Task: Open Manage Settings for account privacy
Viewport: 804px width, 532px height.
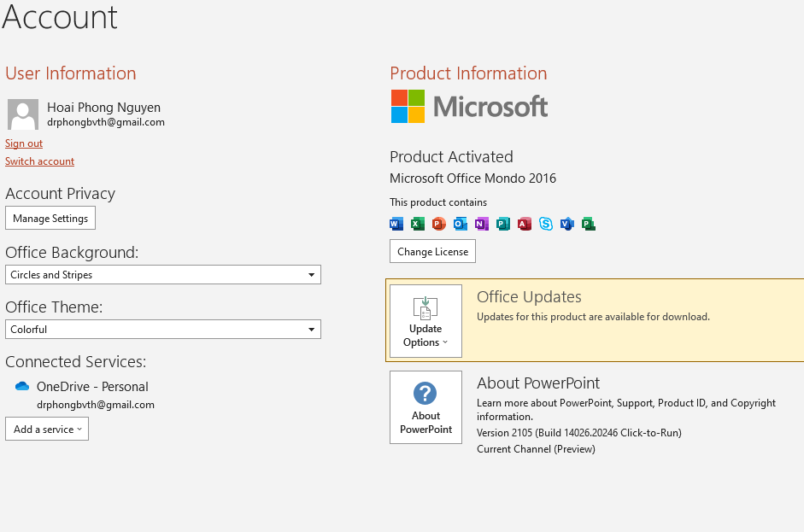Action: tap(50, 219)
